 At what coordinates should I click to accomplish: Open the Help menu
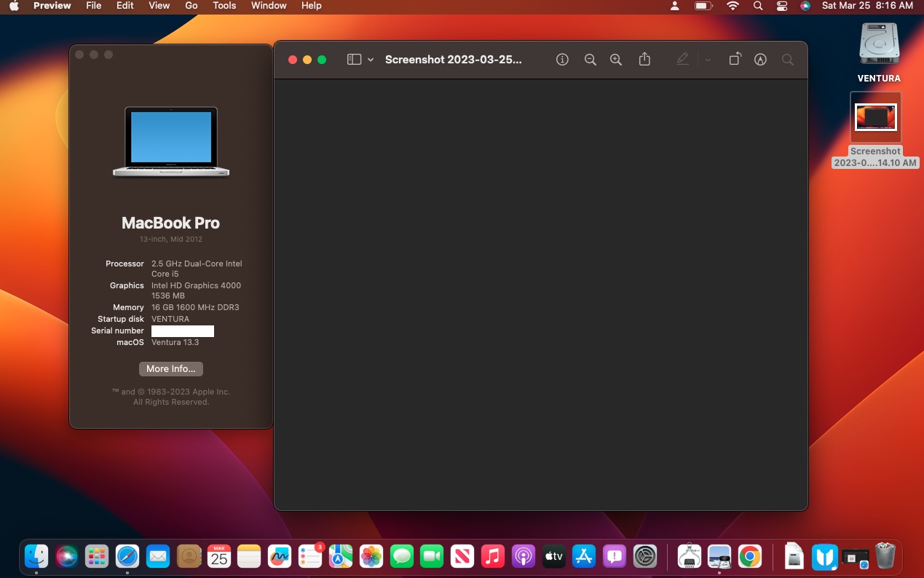[x=312, y=6]
